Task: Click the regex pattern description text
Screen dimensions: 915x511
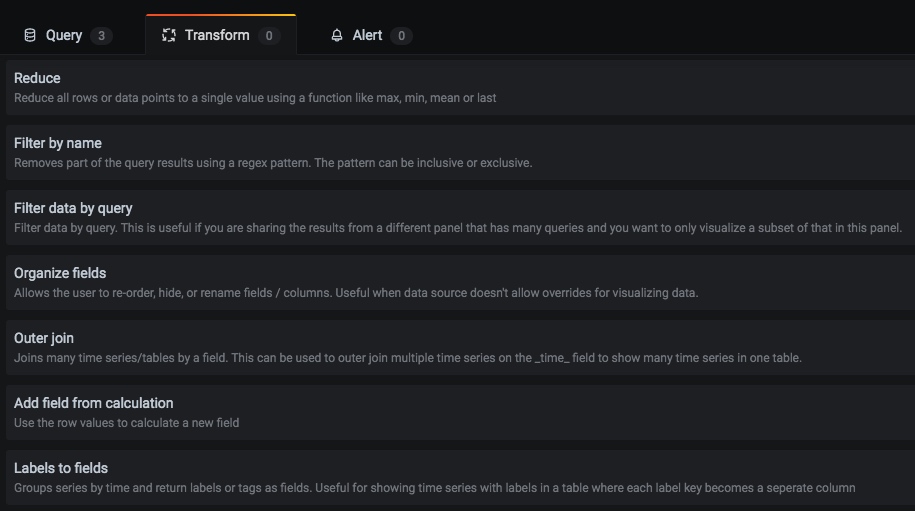Action: pos(273,163)
